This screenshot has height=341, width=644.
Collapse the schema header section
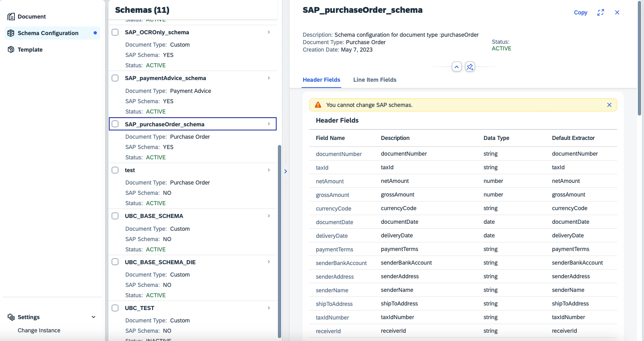[x=456, y=66]
